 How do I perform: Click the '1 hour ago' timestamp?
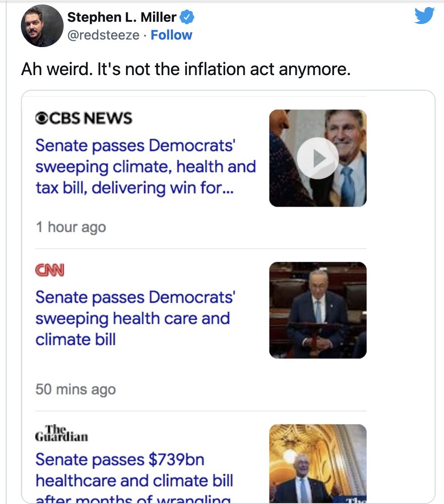pyautogui.click(x=71, y=227)
